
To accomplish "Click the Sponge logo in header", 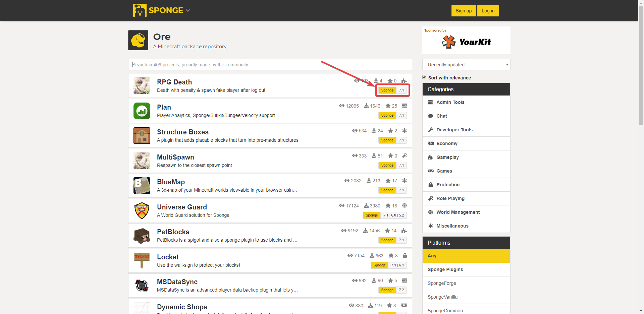I will (x=158, y=10).
